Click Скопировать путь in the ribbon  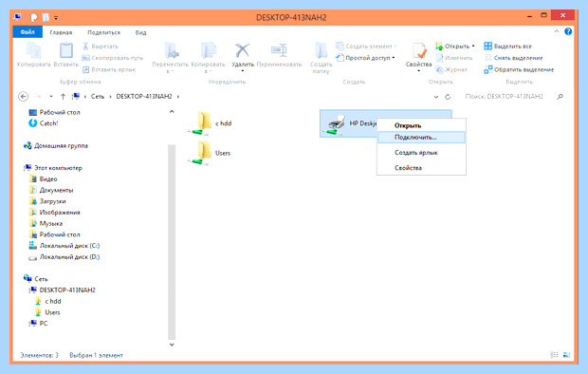[113, 58]
